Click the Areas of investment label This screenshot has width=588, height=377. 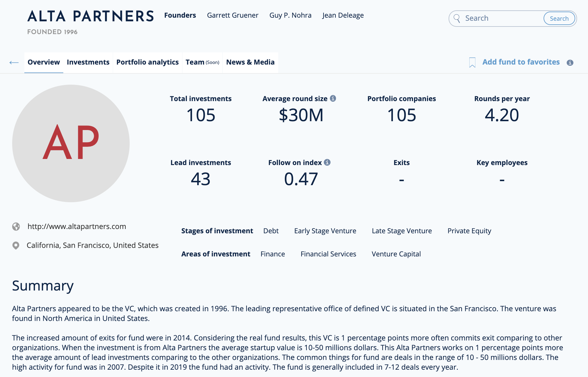216,254
